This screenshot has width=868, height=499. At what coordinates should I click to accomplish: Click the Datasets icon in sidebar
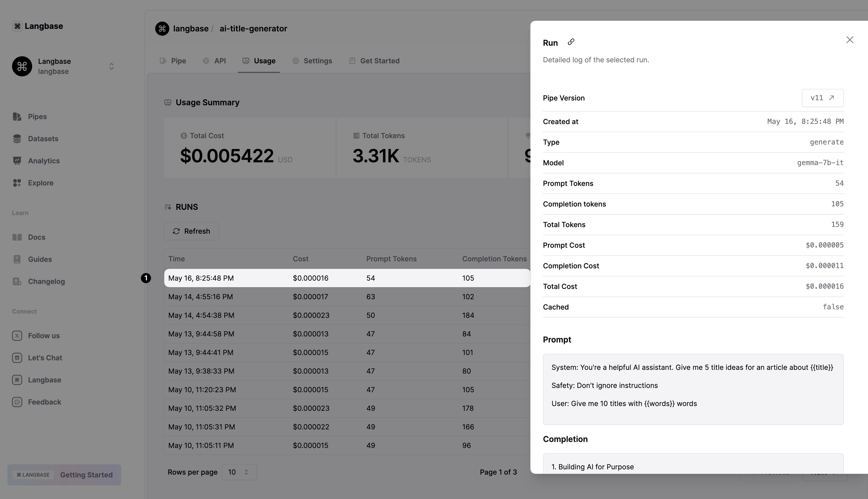pos(16,138)
